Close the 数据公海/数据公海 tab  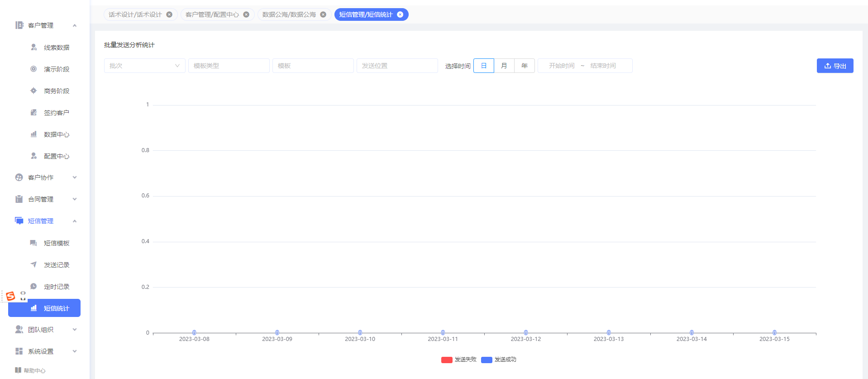323,14
